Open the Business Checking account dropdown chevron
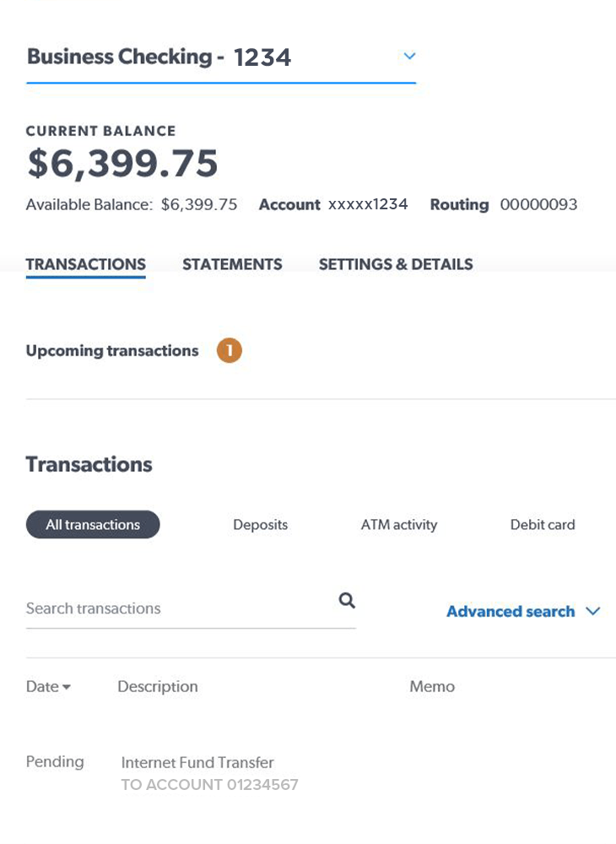The image size is (616, 844). pos(409,57)
